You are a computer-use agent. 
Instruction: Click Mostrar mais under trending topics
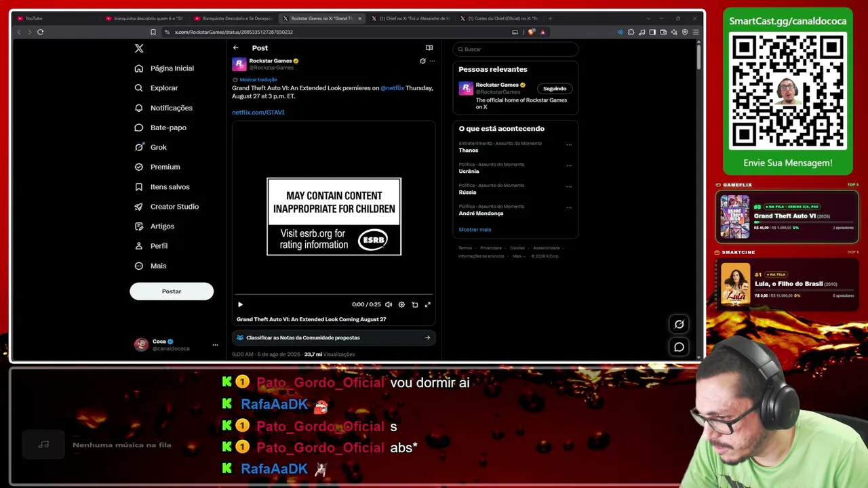(x=475, y=230)
